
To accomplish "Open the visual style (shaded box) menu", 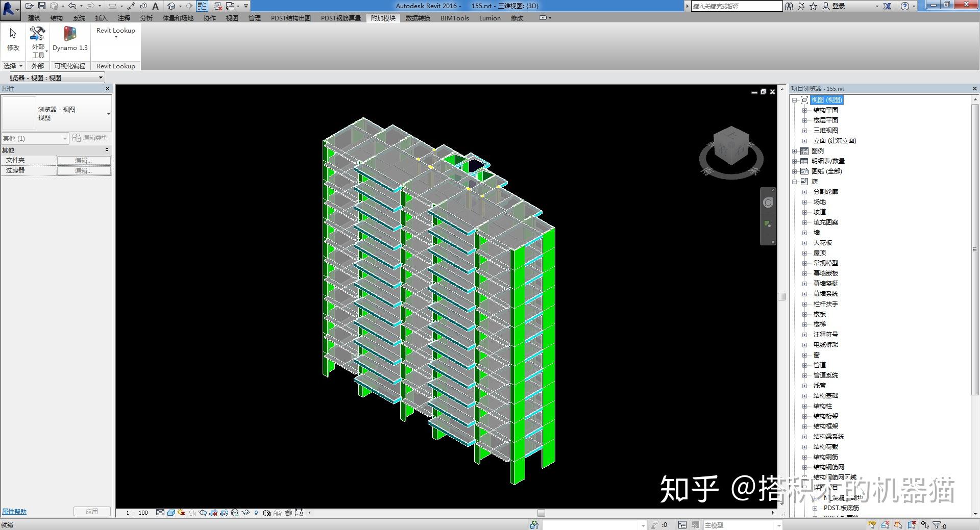I will coord(171,513).
